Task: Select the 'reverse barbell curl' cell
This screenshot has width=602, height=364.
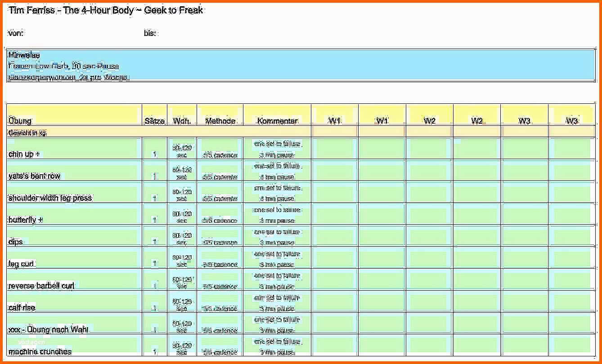Action: click(74, 280)
